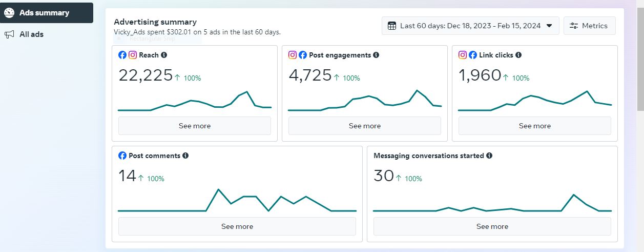The height and width of the screenshot is (252, 644).
Task: Open the Metrics button
Action: 589,26
